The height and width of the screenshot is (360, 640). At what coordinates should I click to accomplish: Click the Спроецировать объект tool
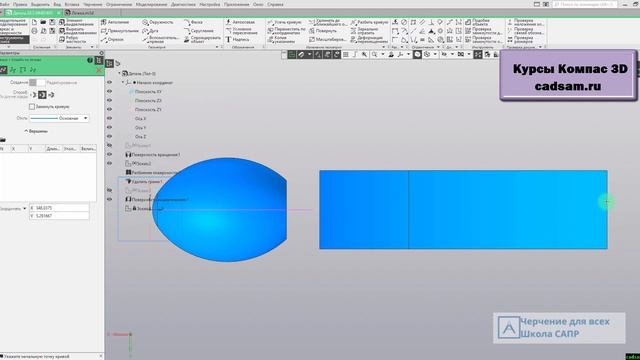[x=202, y=40]
